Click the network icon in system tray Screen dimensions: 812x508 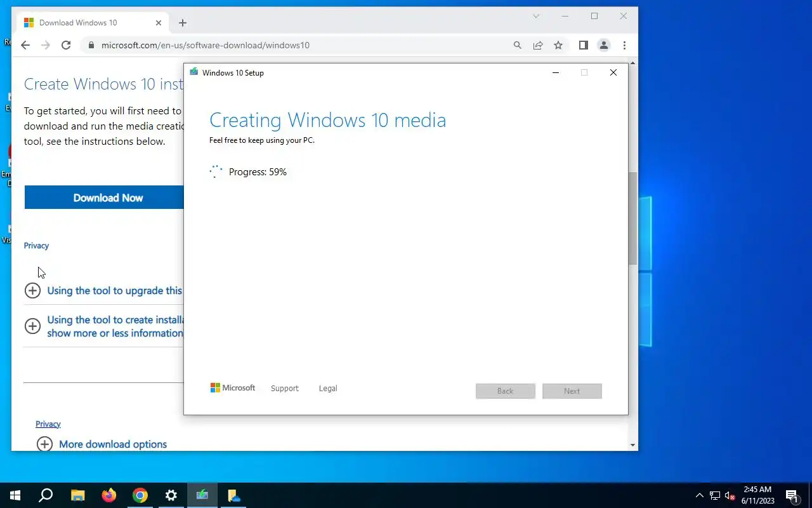715,495
